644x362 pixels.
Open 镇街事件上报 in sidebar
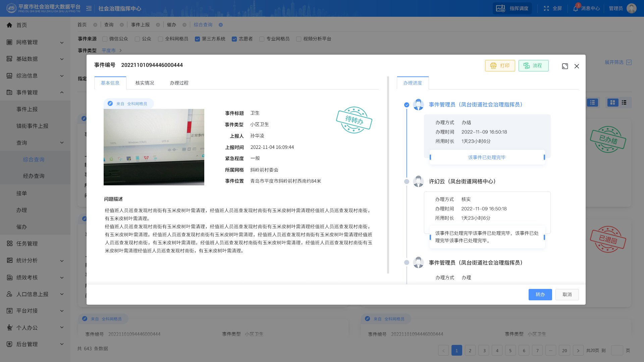[32, 126]
